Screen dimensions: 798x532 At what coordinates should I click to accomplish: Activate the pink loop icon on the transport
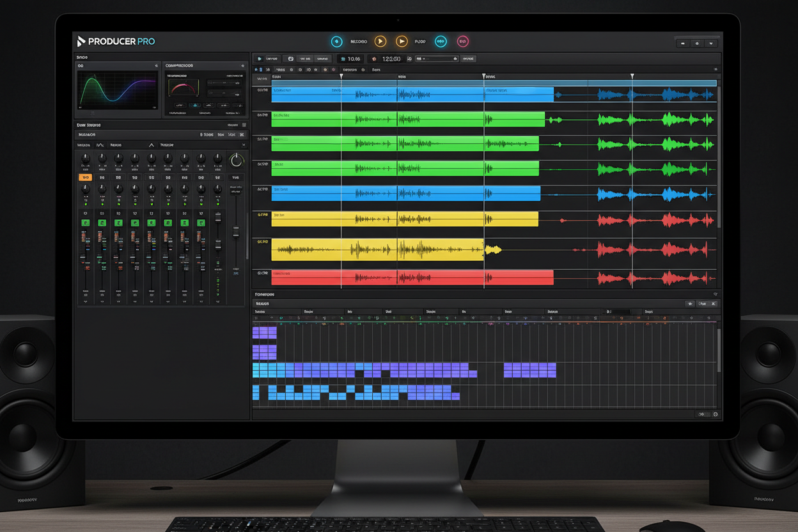pos(462,41)
